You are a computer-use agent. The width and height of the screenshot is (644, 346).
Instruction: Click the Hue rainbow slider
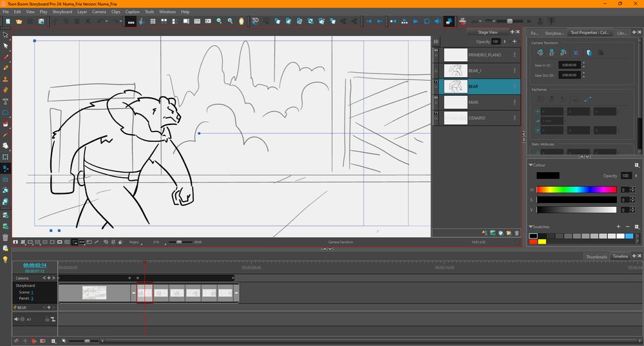pyautogui.click(x=576, y=189)
